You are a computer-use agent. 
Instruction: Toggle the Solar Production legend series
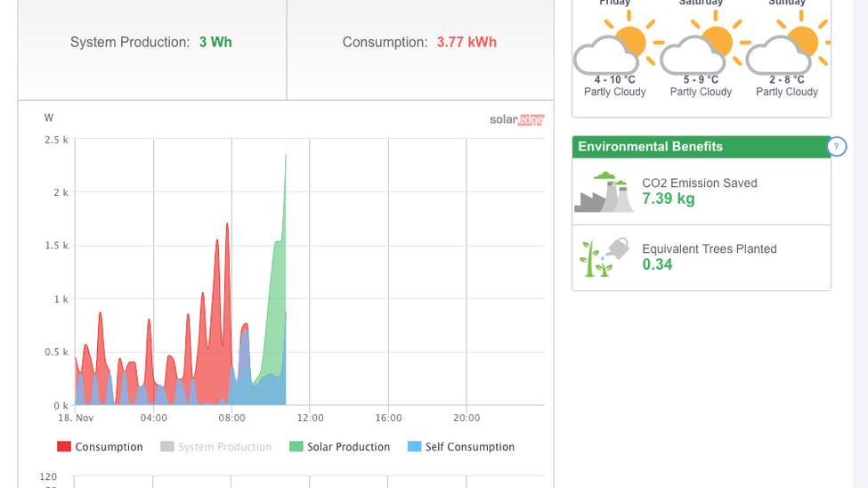[x=340, y=446]
